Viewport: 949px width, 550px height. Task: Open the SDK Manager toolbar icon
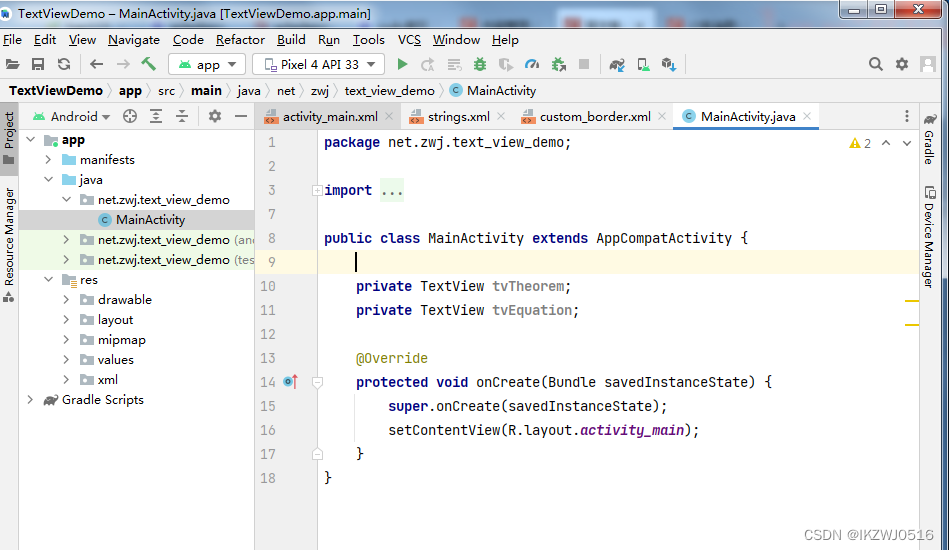pos(669,64)
